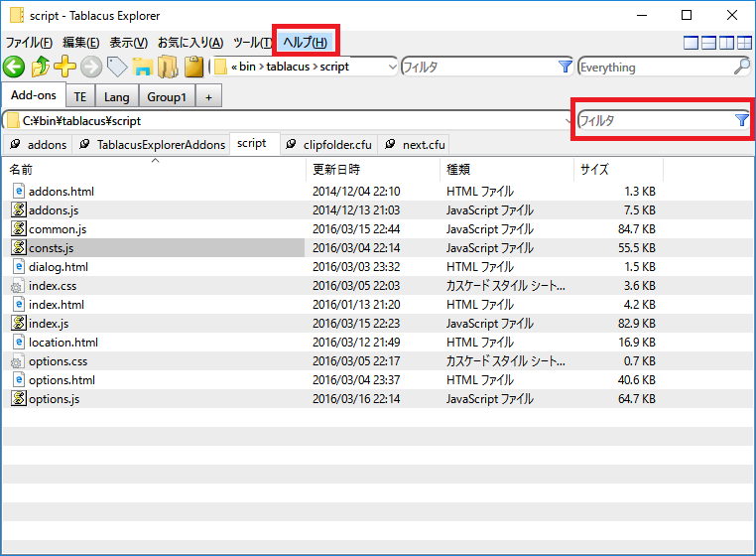Viewport: 756px width, 556px height.
Task: Switch to two-column vertical split layout
Action: [726, 43]
